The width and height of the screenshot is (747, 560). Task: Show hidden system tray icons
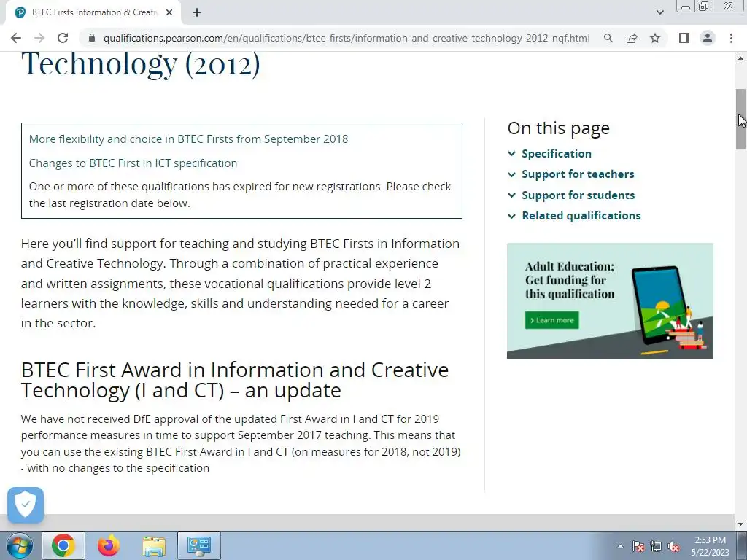(620, 546)
